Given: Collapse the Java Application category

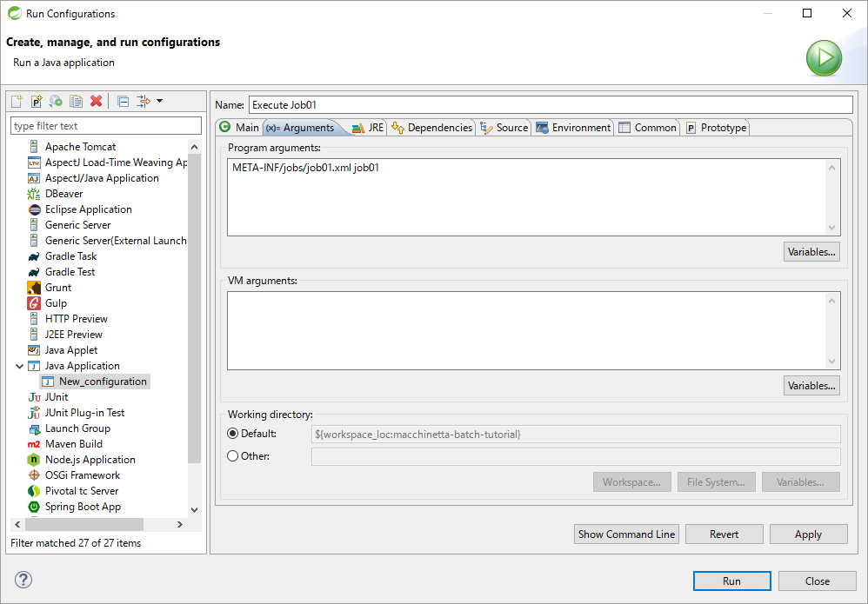Looking at the screenshot, I should pos(19,365).
